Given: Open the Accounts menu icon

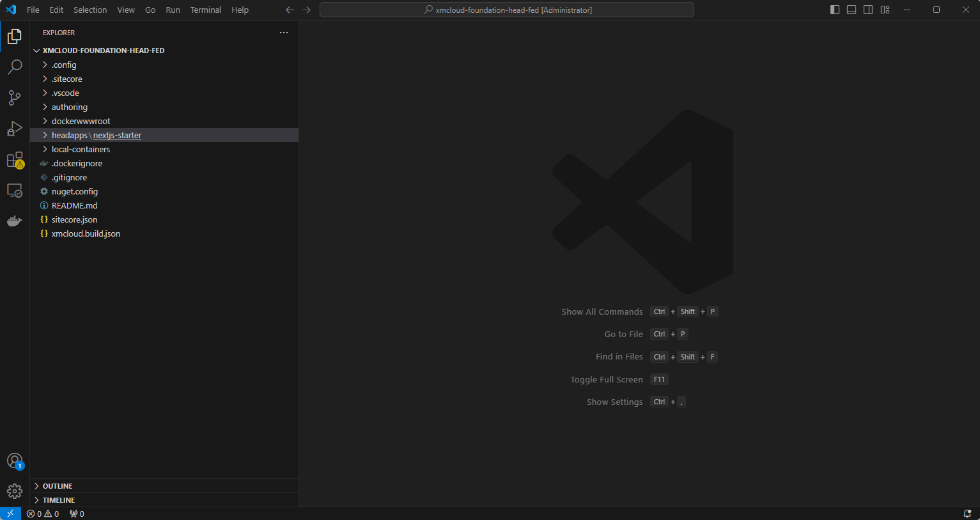Looking at the screenshot, I should pyautogui.click(x=15, y=461).
